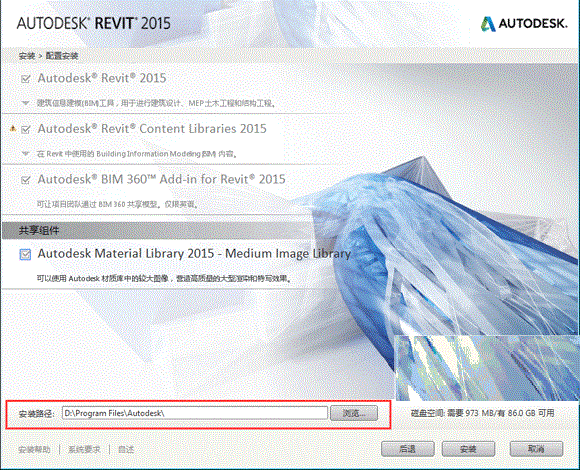Open the 系统要求 system requirements link
Viewport: 580px width, 470px height.
(x=84, y=450)
